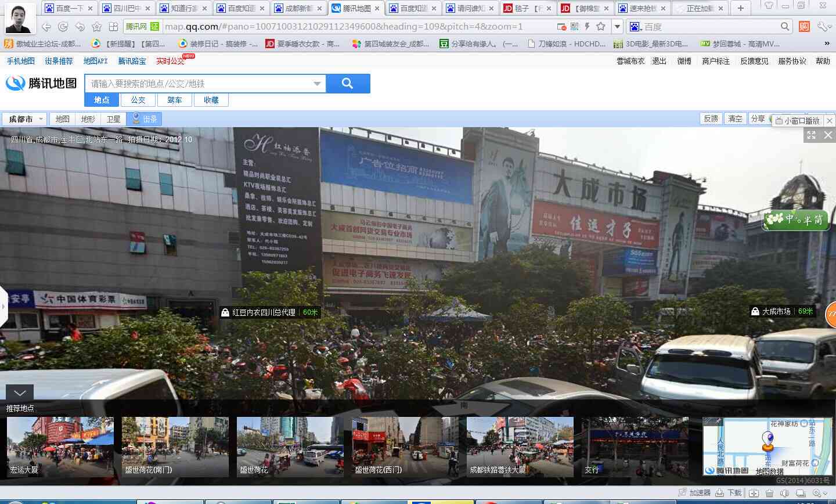Click the 大成市场 place label
Screen dimensions: 836x504
[783, 311]
